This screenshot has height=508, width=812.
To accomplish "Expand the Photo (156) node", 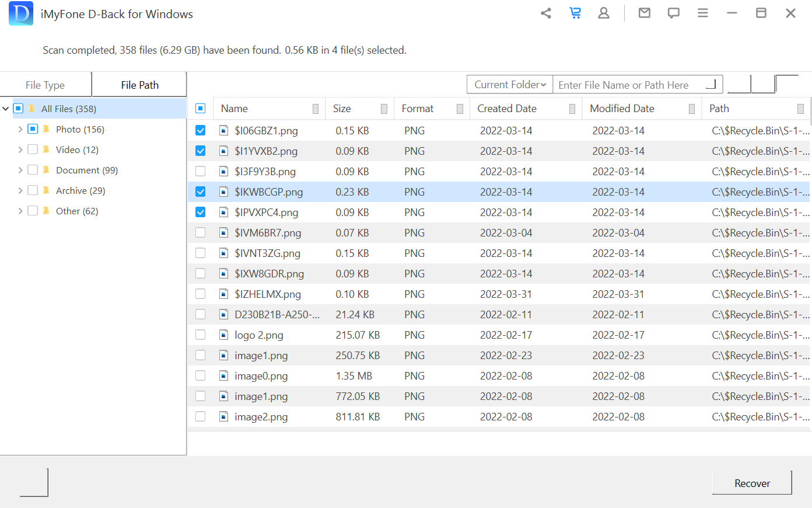I will 20,129.
